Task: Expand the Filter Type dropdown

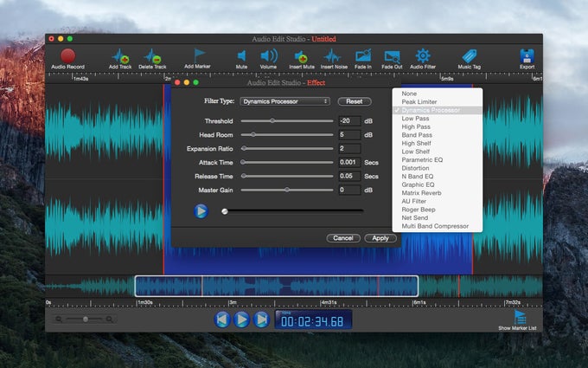Action: pyautogui.click(x=284, y=101)
